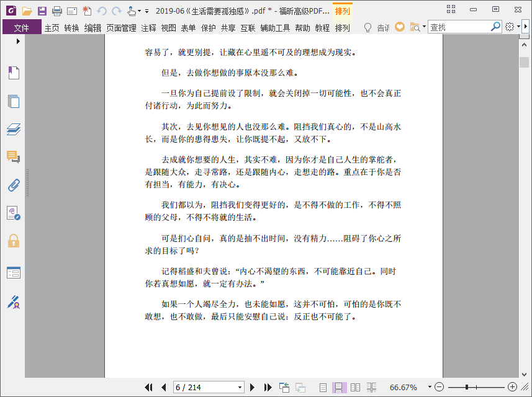Expand ribbon with right arrow

pos(526,27)
